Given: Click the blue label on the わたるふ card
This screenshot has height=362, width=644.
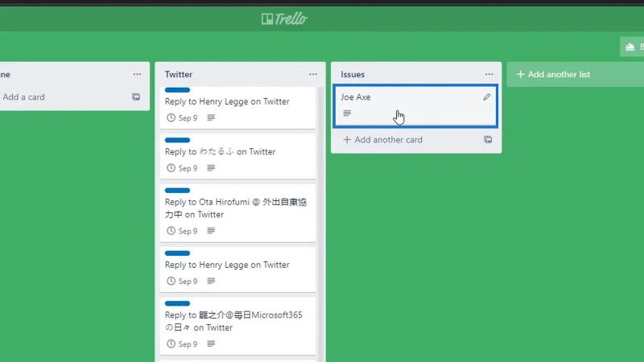Looking at the screenshot, I should (x=177, y=140).
